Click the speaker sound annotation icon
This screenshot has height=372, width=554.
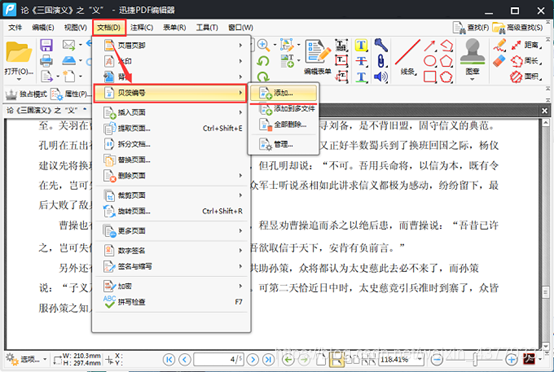(x=381, y=77)
